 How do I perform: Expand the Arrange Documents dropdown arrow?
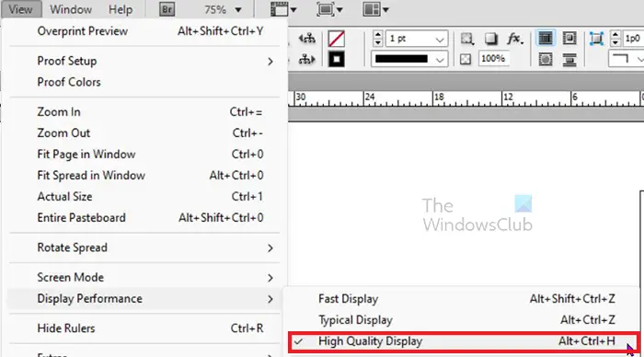pos(385,10)
